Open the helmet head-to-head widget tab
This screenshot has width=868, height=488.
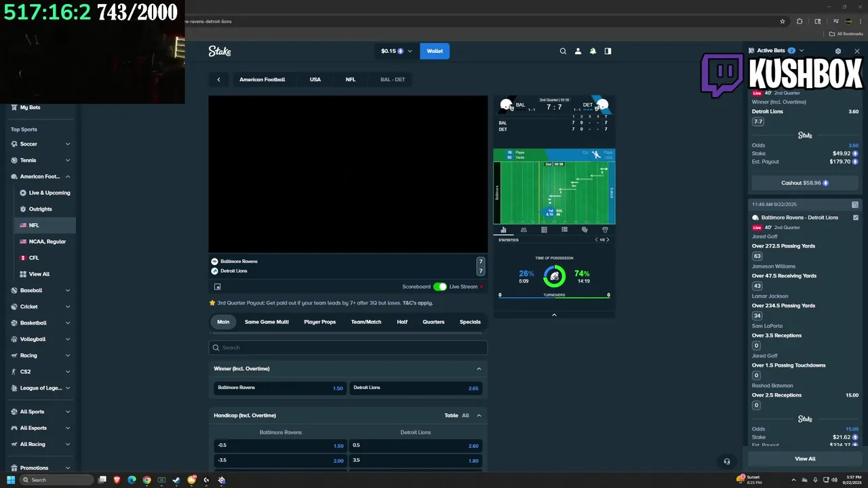click(585, 230)
